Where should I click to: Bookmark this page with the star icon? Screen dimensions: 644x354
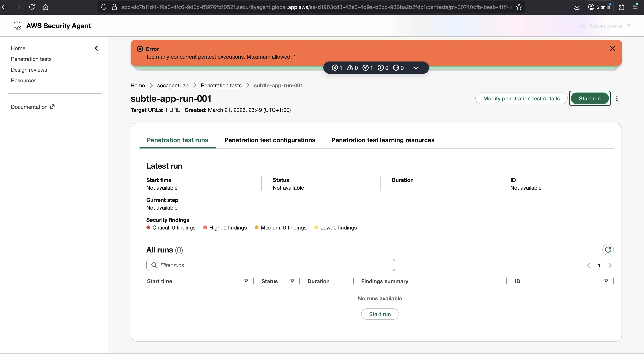tap(519, 7)
